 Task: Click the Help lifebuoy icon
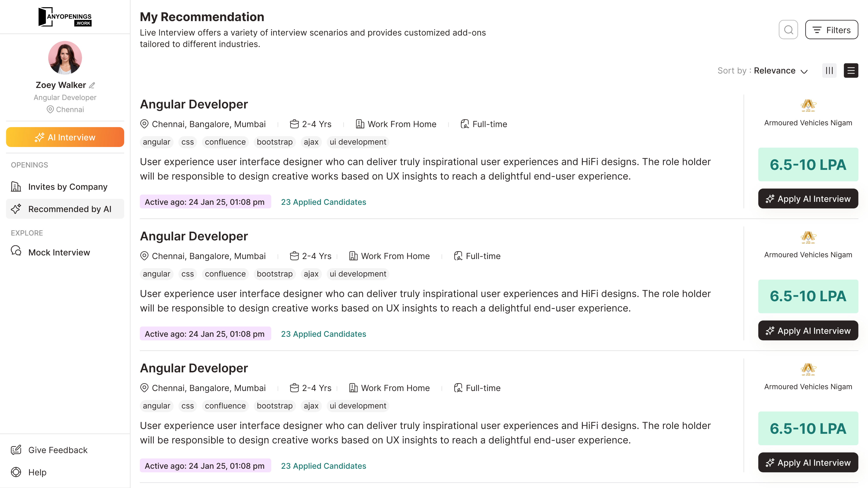[16, 472]
